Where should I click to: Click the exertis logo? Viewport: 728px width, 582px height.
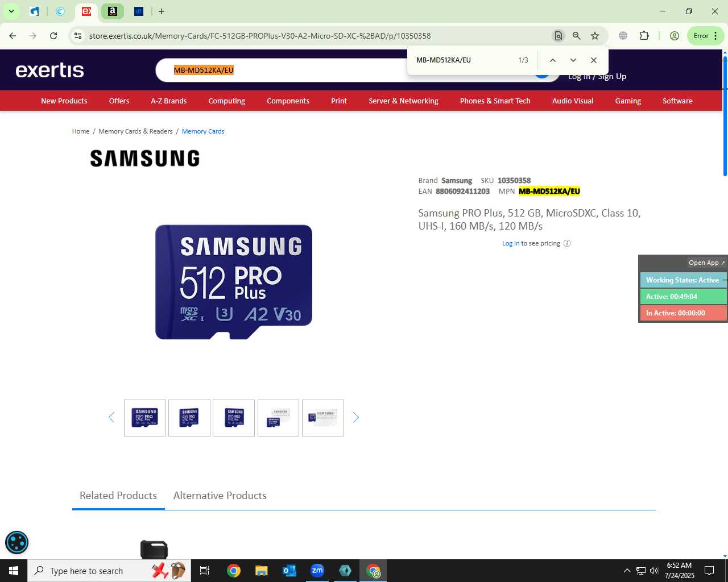pyautogui.click(x=49, y=70)
